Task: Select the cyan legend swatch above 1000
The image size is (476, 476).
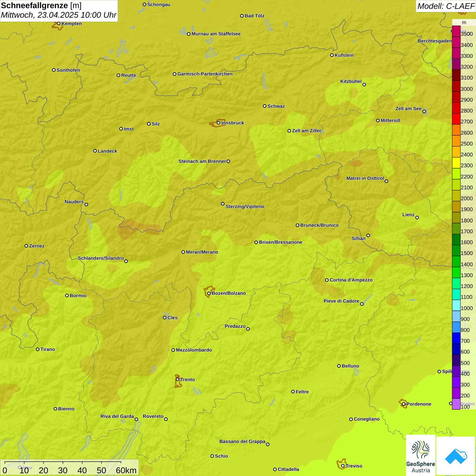Action: [456, 305]
